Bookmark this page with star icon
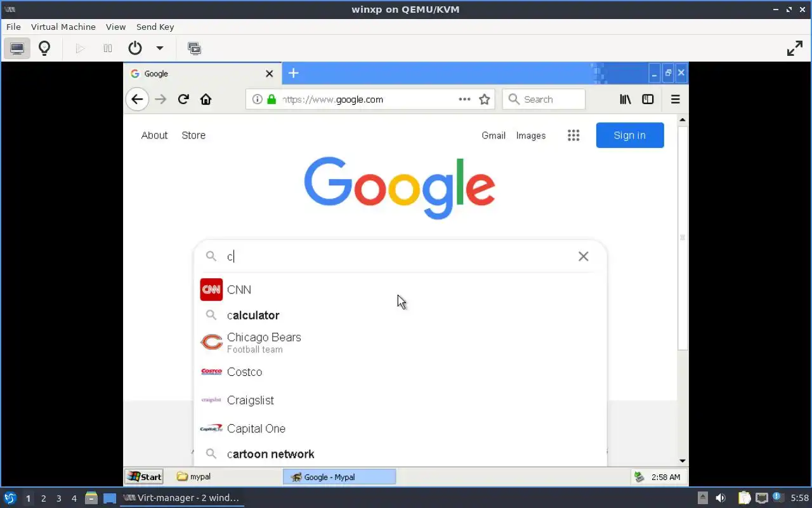812x508 pixels. click(x=485, y=99)
